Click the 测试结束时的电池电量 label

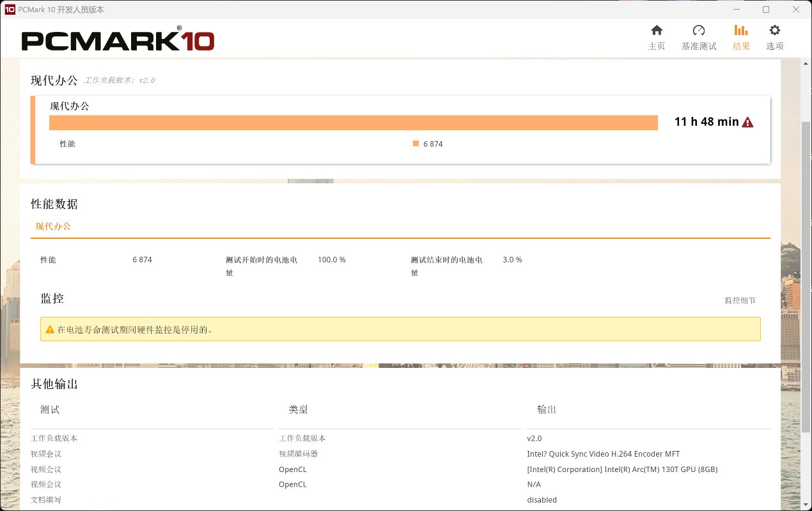point(446,266)
